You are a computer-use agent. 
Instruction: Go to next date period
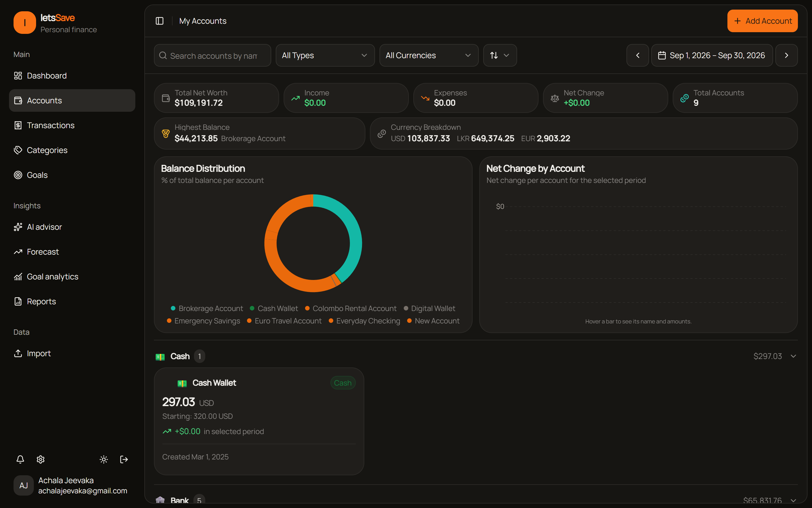pyautogui.click(x=786, y=55)
